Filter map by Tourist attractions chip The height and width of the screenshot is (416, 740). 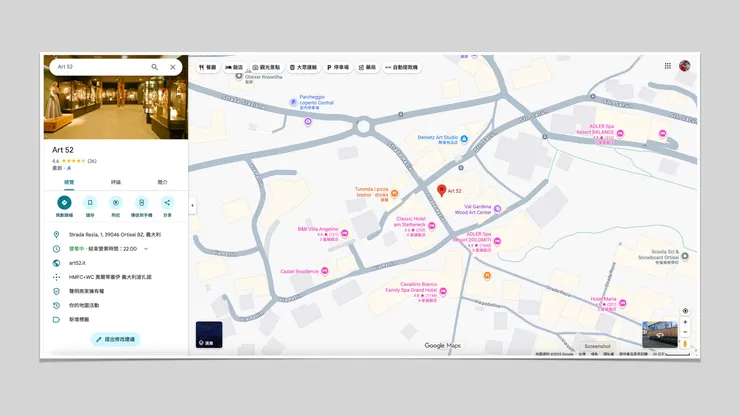(x=266, y=68)
